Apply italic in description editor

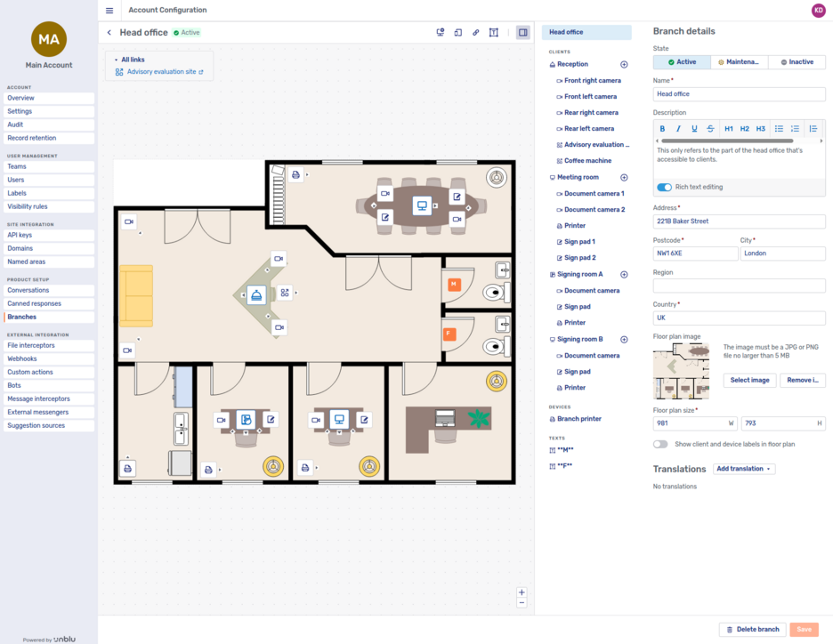click(678, 128)
